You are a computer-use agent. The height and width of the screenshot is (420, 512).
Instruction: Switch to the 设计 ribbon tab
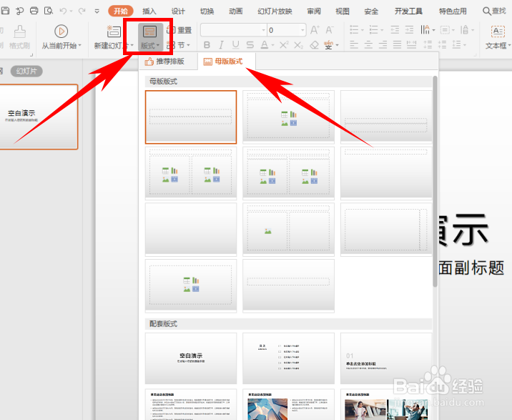point(178,11)
